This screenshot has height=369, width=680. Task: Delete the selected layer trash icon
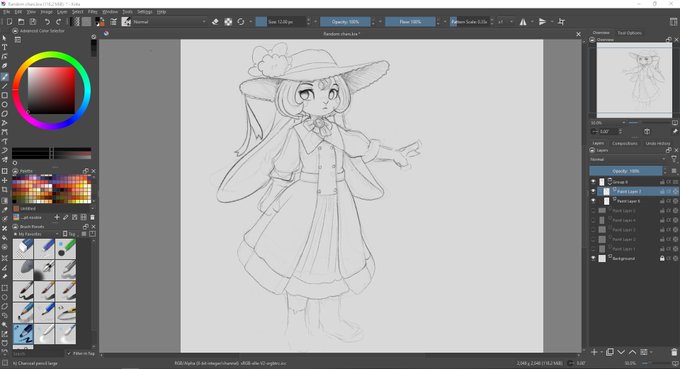[673, 352]
